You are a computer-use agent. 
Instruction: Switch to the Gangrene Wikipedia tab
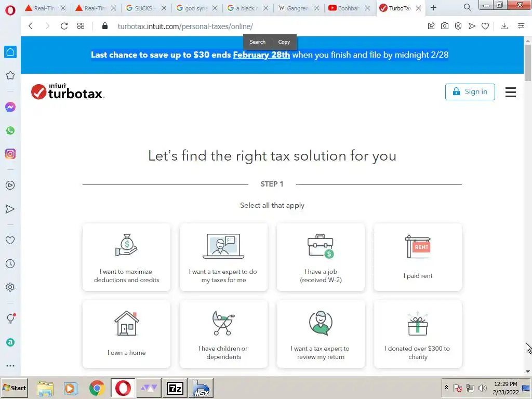click(299, 8)
